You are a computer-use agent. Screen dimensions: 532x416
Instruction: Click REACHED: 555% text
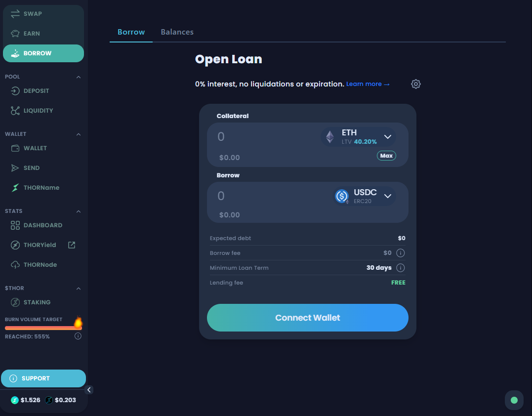pos(27,336)
